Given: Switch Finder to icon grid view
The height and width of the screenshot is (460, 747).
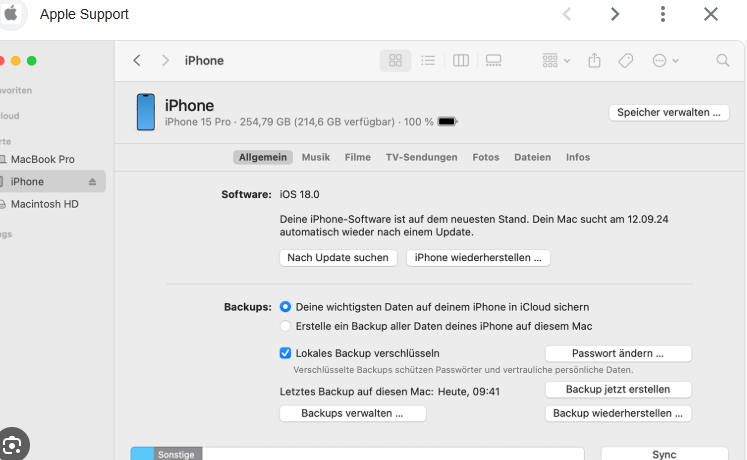Looking at the screenshot, I should 395,61.
